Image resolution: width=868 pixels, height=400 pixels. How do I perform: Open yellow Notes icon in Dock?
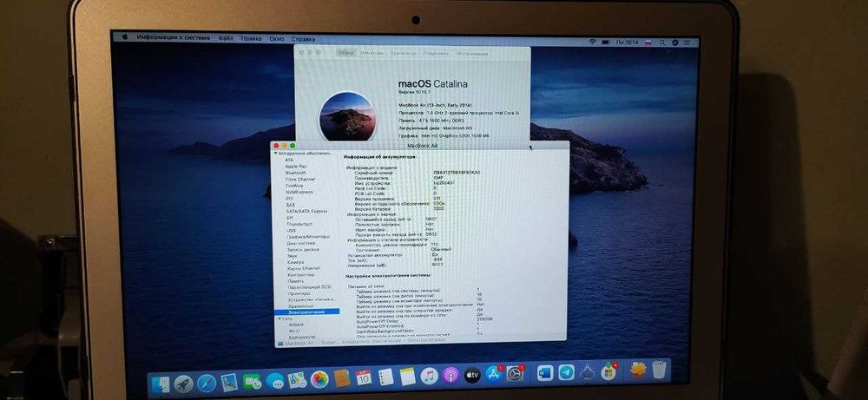click(407, 377)
